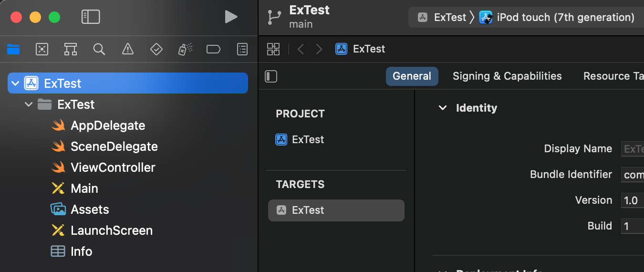Open the Find navigator magnifier
The width and height of the screenshot is (644, 272).
[99, 49]
